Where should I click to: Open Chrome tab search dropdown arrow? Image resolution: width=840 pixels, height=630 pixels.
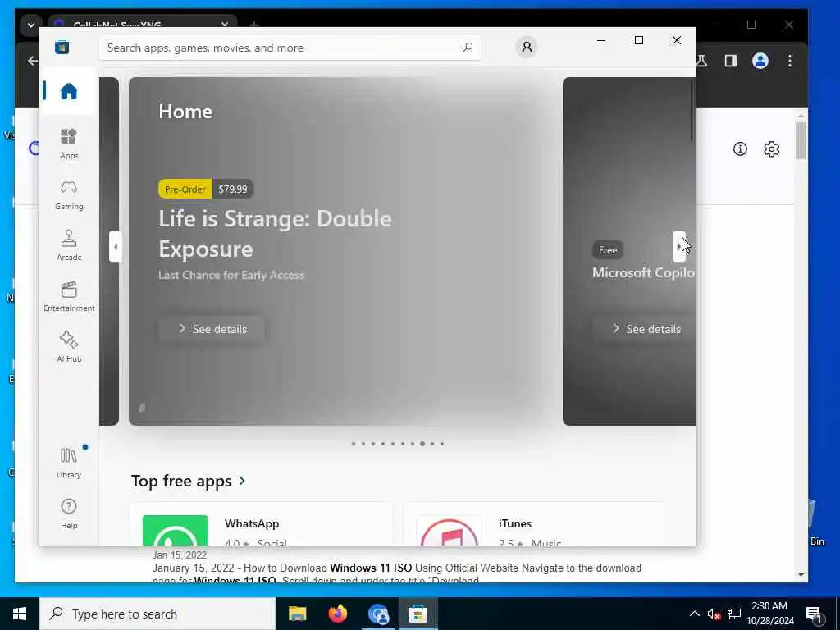(30, 25)
